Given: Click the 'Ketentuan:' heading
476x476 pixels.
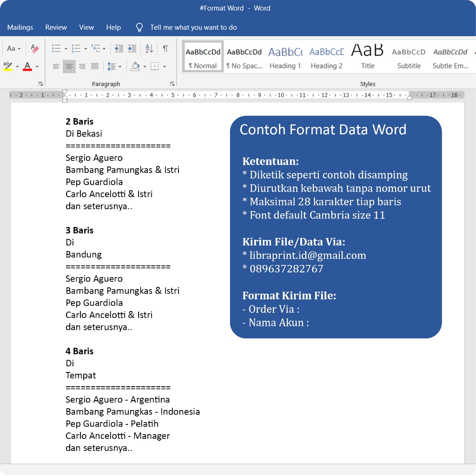Looking at the screenshot, I should click(271, 161).
